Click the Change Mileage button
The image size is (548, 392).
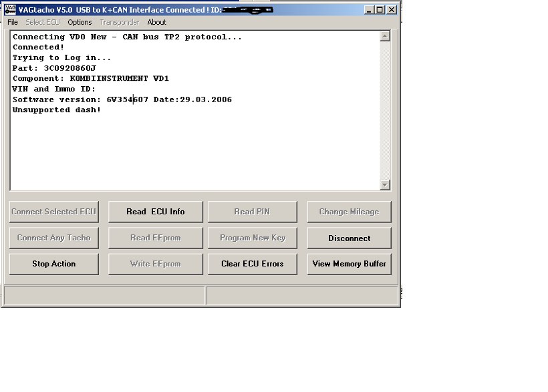pyautogui.click(x=349, y=212)
